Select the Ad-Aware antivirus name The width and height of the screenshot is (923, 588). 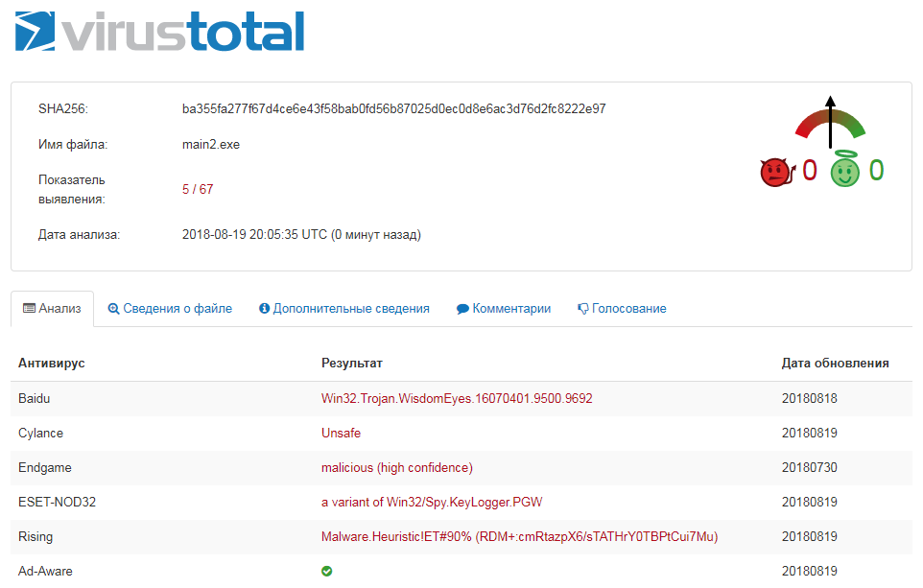tap(45, 571)
